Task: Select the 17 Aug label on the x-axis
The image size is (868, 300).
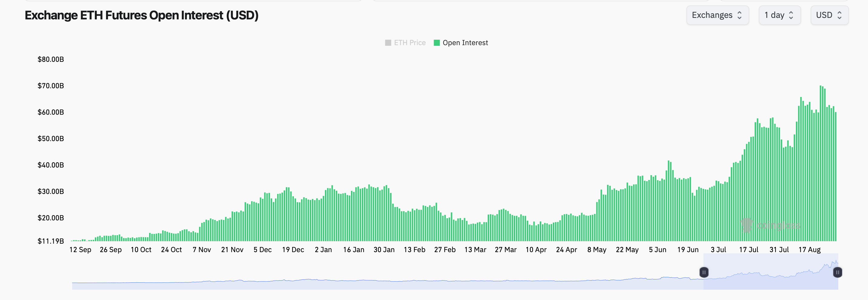Action: (x=810, y=250)
